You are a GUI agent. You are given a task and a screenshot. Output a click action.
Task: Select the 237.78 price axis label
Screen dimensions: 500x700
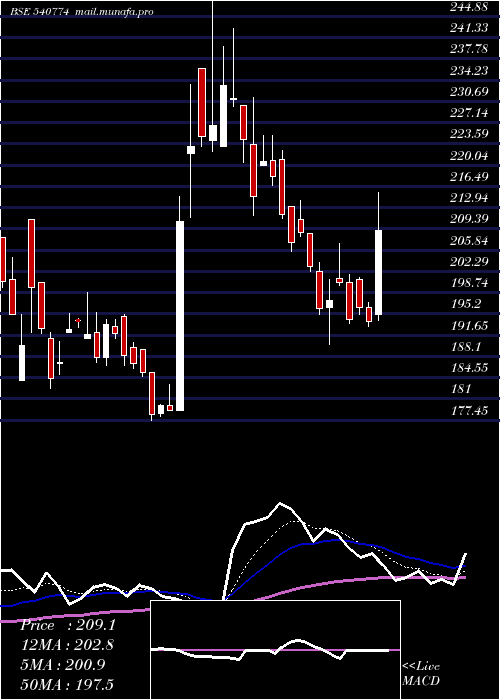click(x=468, y=49)
